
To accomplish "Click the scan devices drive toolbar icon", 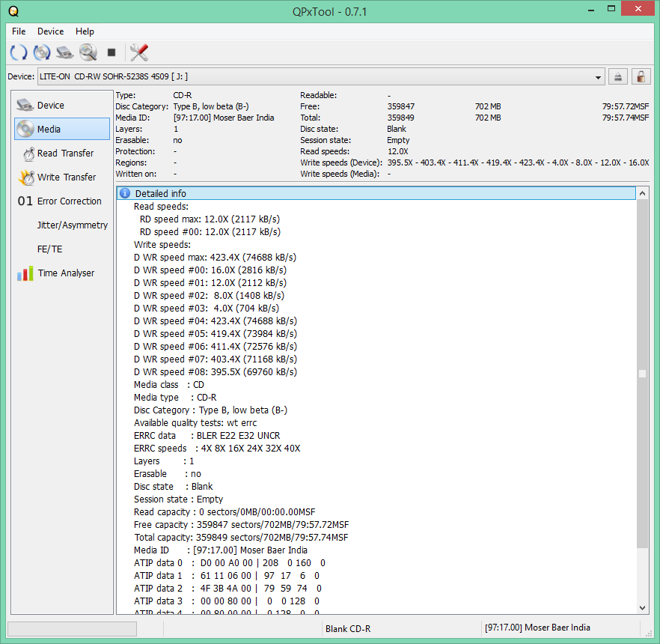I will tap(65, 52).
